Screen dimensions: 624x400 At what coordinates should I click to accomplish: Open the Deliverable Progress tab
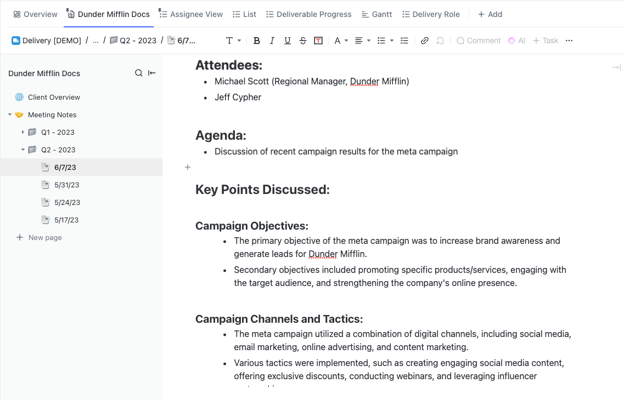pyautogui.click(x=308, y=14)
